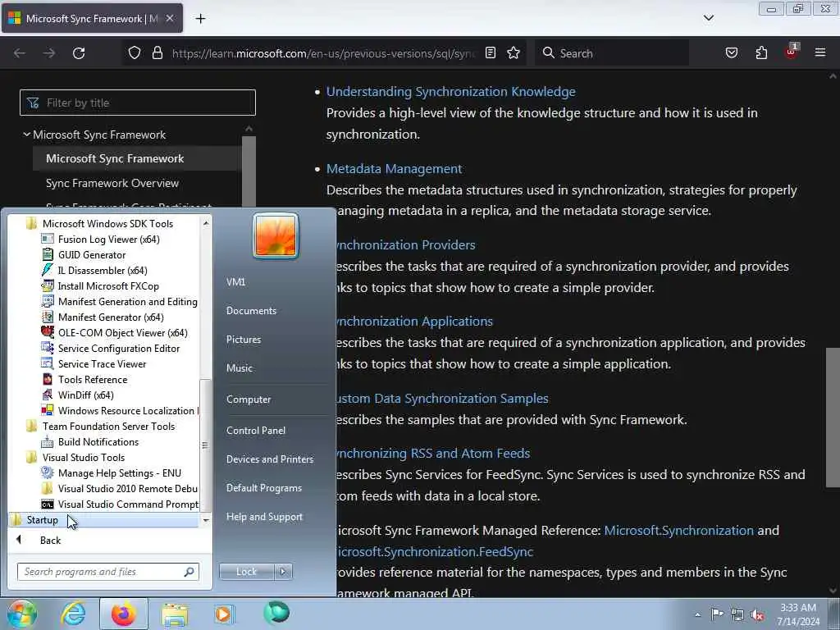The image size is (840, 630).
Task: Open Devices and Printers
Action: [x=270, y=459]
